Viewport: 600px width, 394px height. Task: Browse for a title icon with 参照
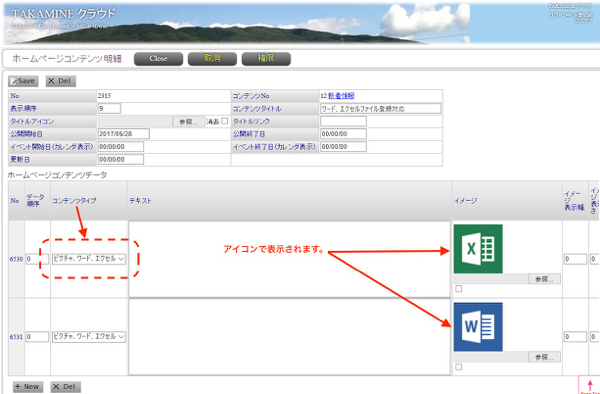click(189, 122)
